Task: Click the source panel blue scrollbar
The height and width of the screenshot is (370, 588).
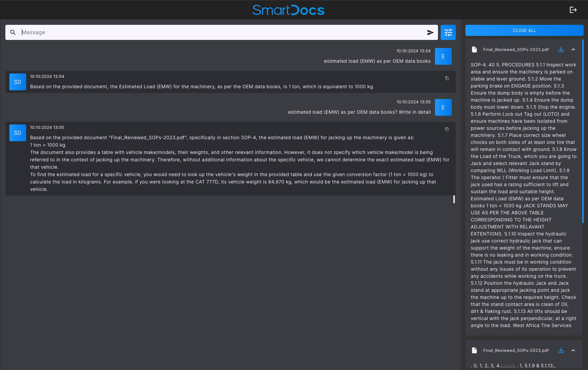Action: pyautogui.click(x=583, y=131)
